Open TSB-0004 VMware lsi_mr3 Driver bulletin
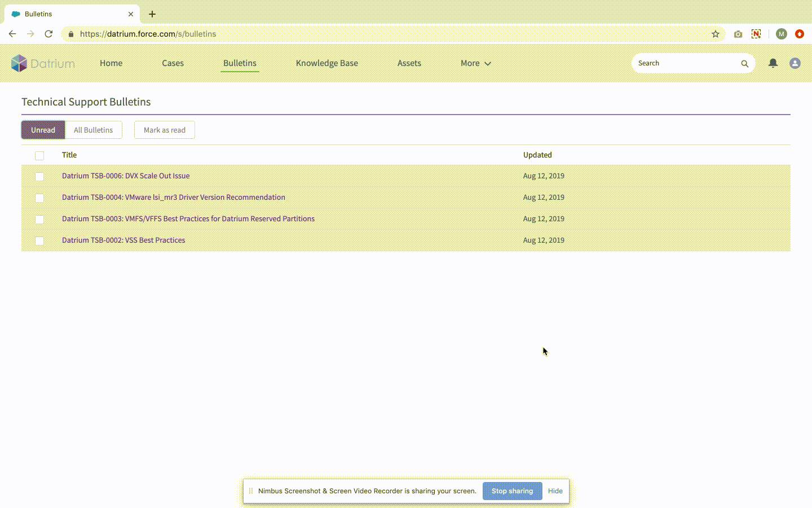Screen dimensions: 812x508 (x=174, y=198)
